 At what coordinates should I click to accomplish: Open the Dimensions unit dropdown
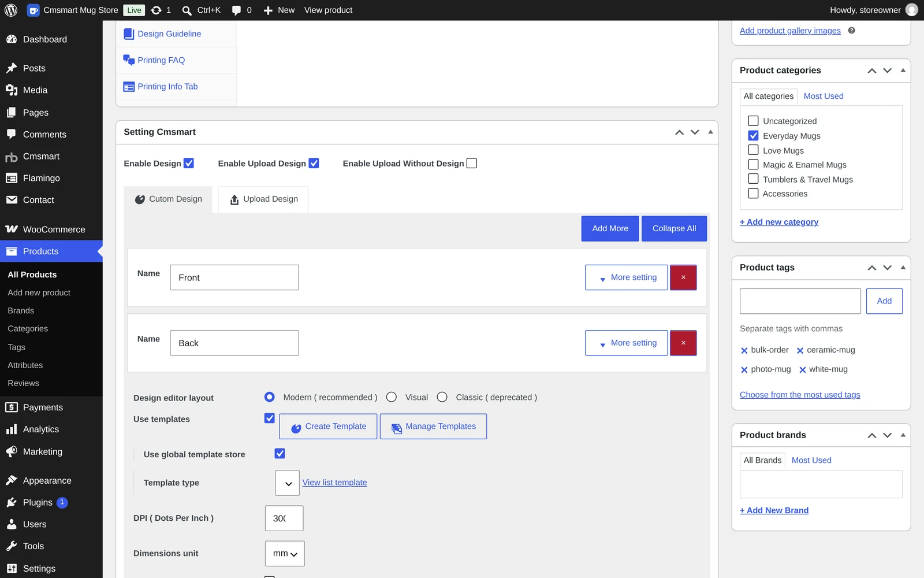coord(285,554)
